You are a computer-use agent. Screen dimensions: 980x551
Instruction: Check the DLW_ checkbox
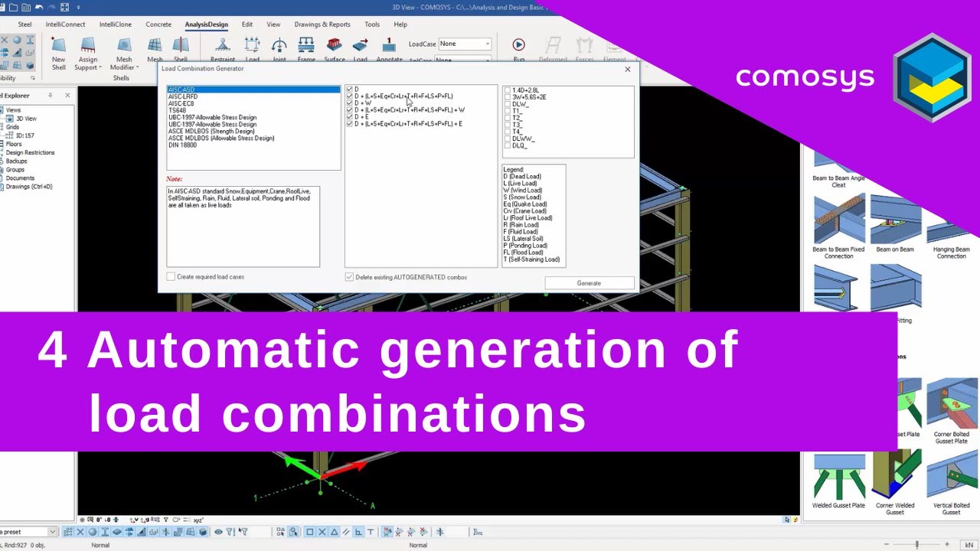click(x=507, y=104)
